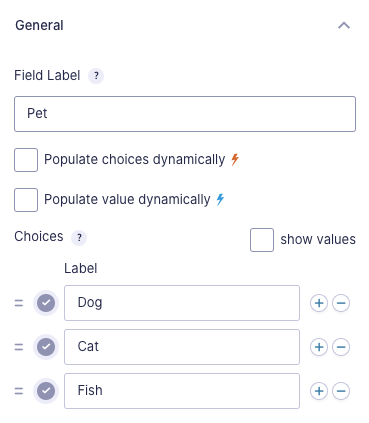Toggle default selection for Cat

coord(46,347)
